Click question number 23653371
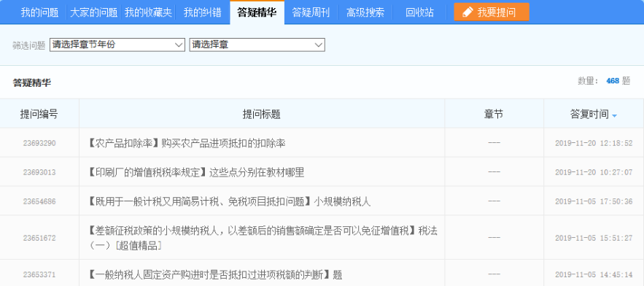Image resolution: width=644 pixels, height=286 pixels. (x=39, y=274)
